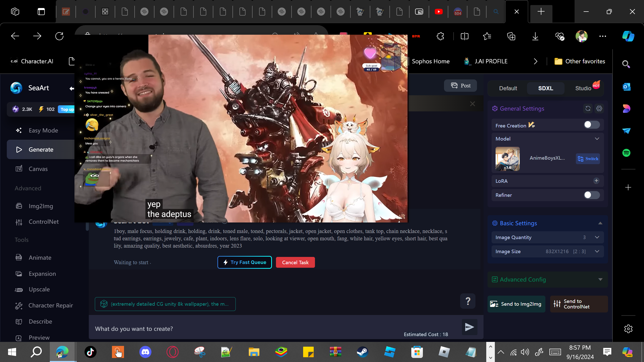Switch to the SDXL tab

546,88
